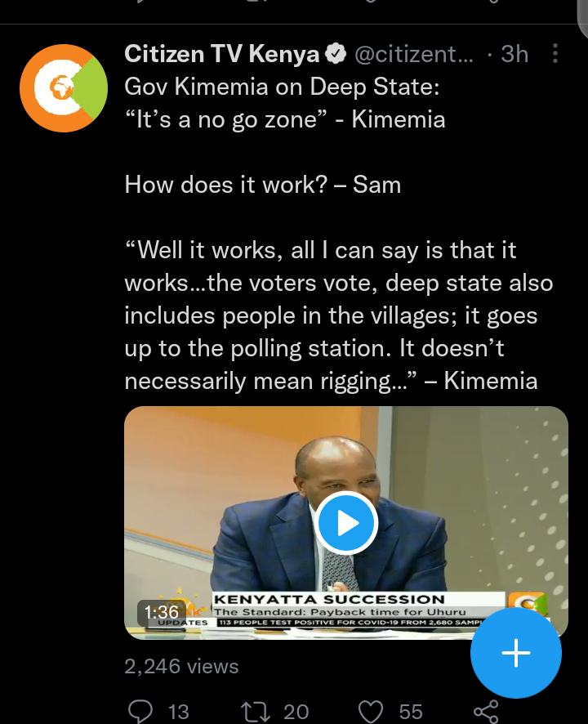Tap the Citizen logo in video corner
This screenshot has width=588, height=724.
click(528, 602)
